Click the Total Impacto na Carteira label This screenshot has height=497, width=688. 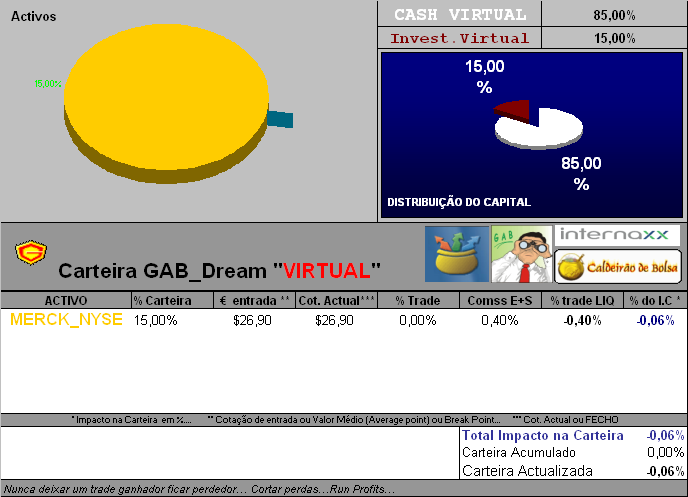pos(543,435)
